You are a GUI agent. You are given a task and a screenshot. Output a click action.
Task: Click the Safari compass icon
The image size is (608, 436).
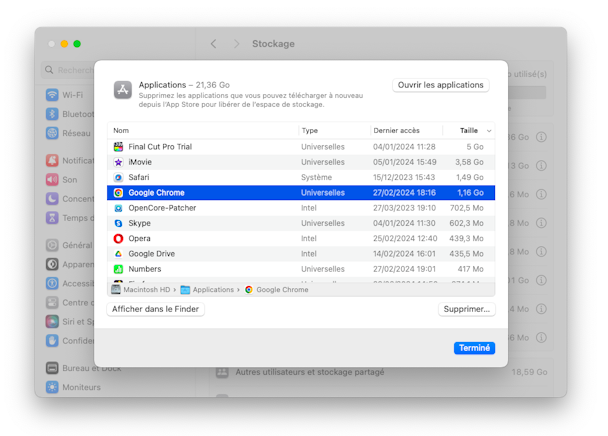(118, 177)
